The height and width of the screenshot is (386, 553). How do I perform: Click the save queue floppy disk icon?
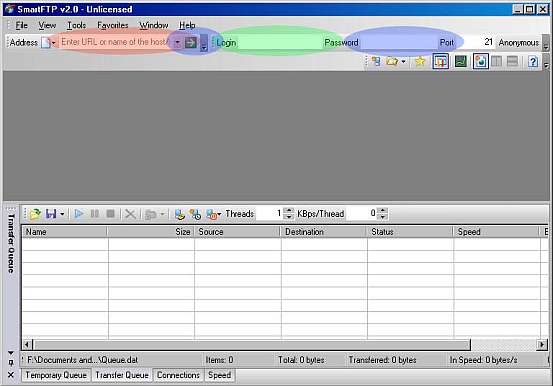point(51,213)
